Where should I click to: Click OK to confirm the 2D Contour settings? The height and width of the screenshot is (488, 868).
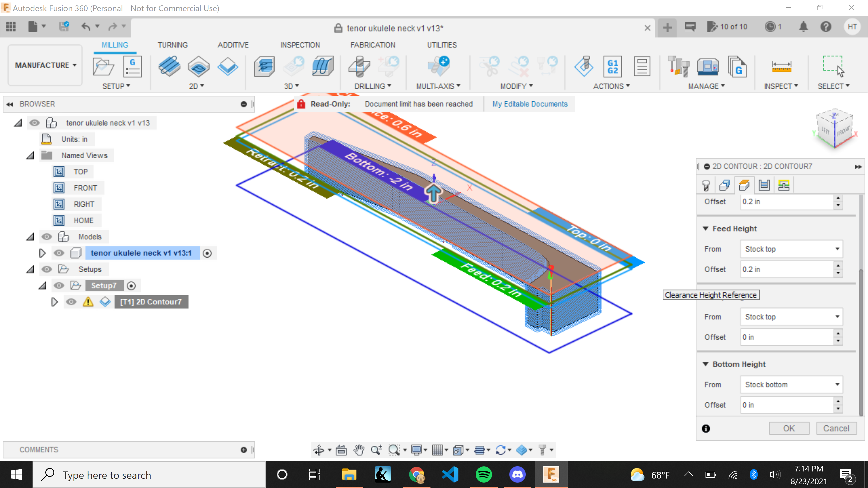coord(789,428)
